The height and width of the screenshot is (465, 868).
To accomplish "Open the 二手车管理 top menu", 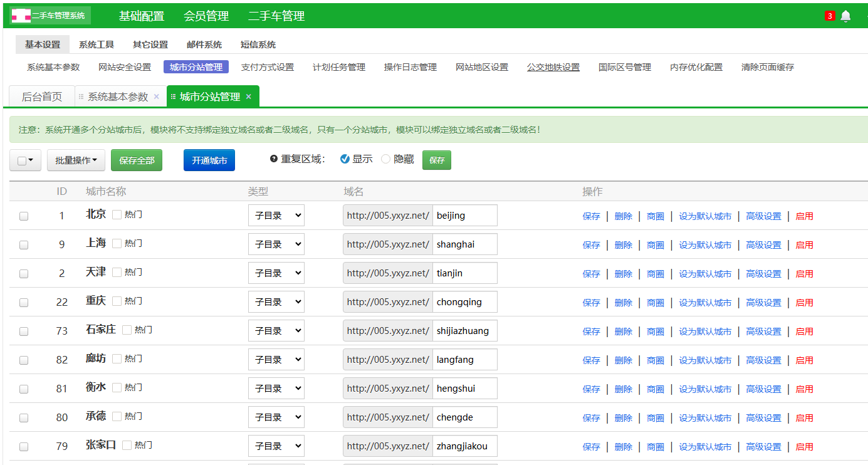I will (x=276, y=16).
